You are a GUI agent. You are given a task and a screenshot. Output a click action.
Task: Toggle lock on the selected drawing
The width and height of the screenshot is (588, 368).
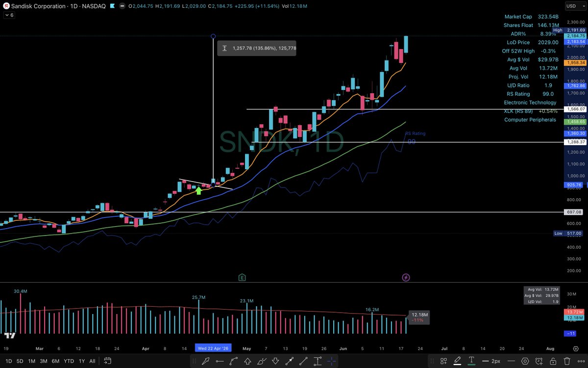pos(553,361)
